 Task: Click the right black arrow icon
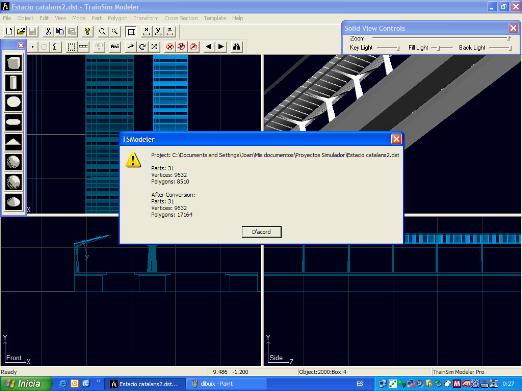(221, 47)
